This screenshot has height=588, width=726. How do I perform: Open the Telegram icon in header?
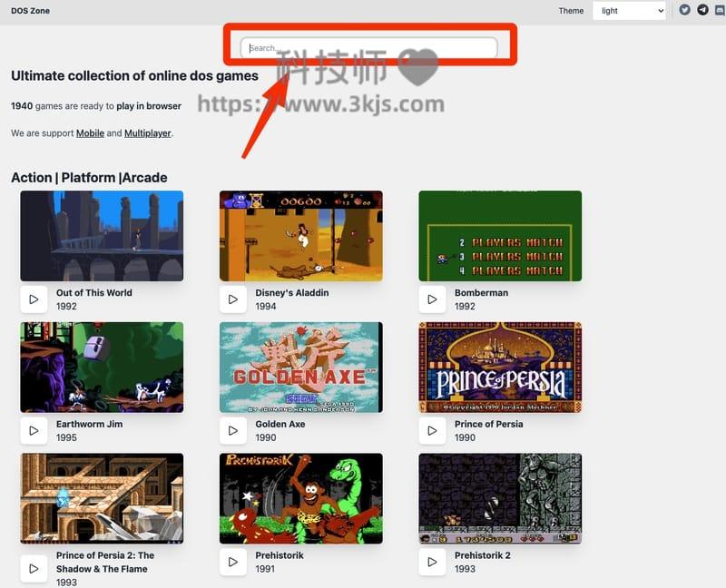702,10
